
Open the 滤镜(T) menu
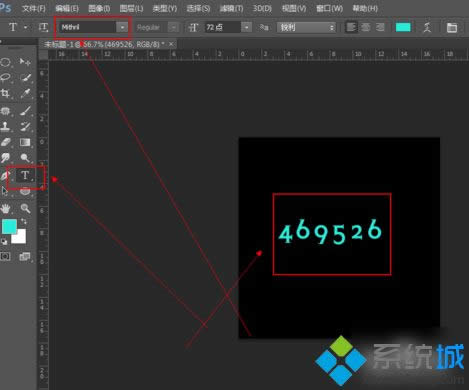coord(231,8)
